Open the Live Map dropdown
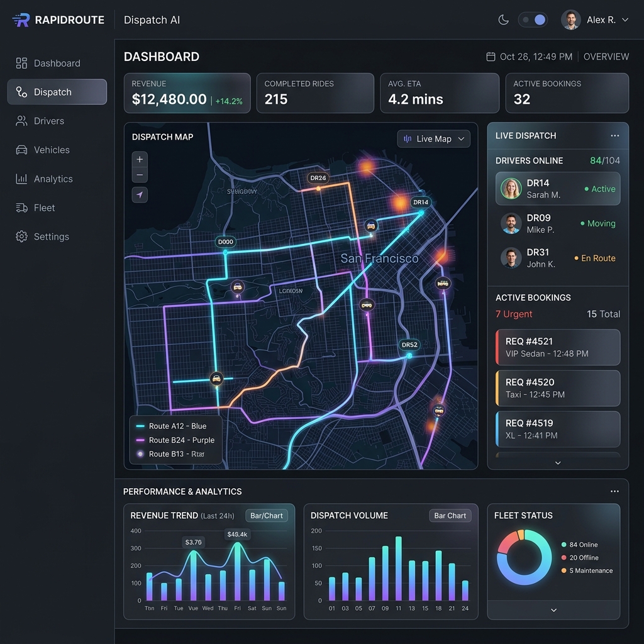This screenshot has width=644, height=644. tap(434, 139)
